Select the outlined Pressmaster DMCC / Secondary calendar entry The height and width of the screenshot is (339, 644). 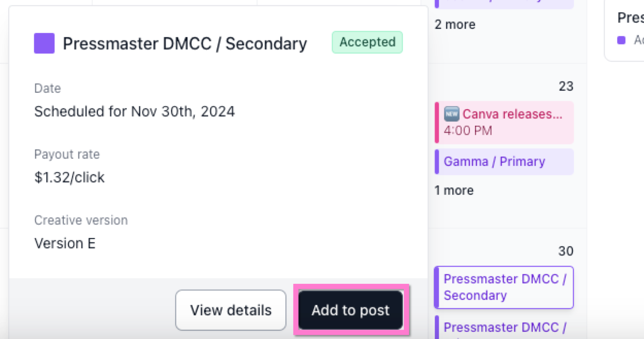[x=504, y=287]
